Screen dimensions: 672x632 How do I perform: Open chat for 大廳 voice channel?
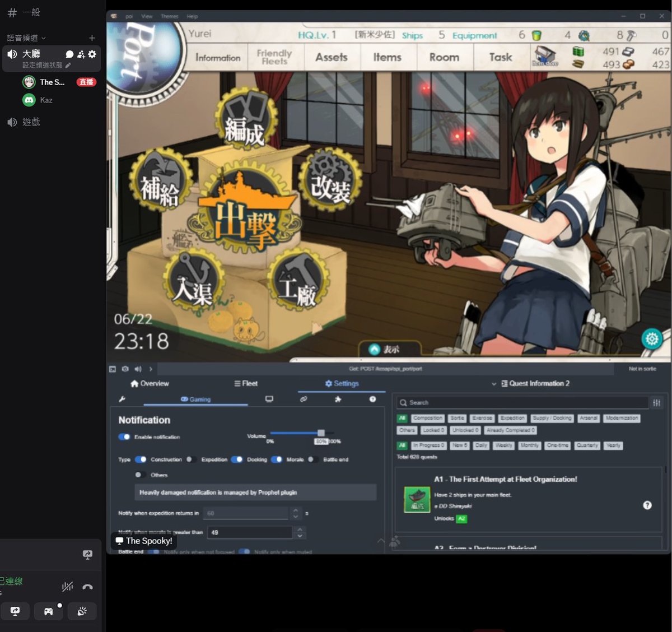click(69, 54)
